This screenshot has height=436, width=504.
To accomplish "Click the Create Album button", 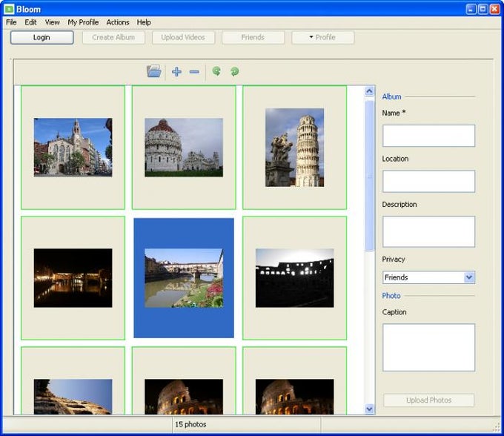I will tap(113, 37).
